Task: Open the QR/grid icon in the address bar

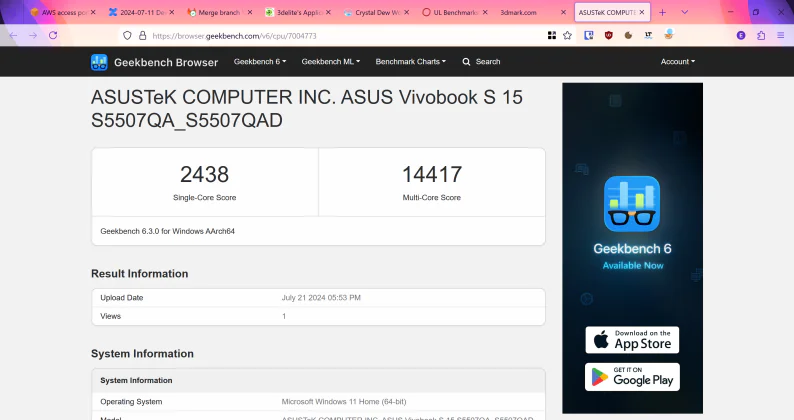Action: point(552,35)
